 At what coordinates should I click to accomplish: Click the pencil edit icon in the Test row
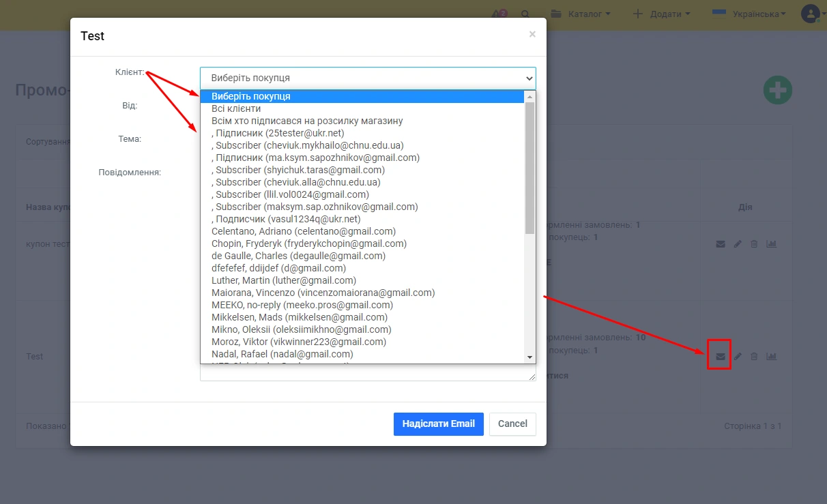(x=738, y=356)
